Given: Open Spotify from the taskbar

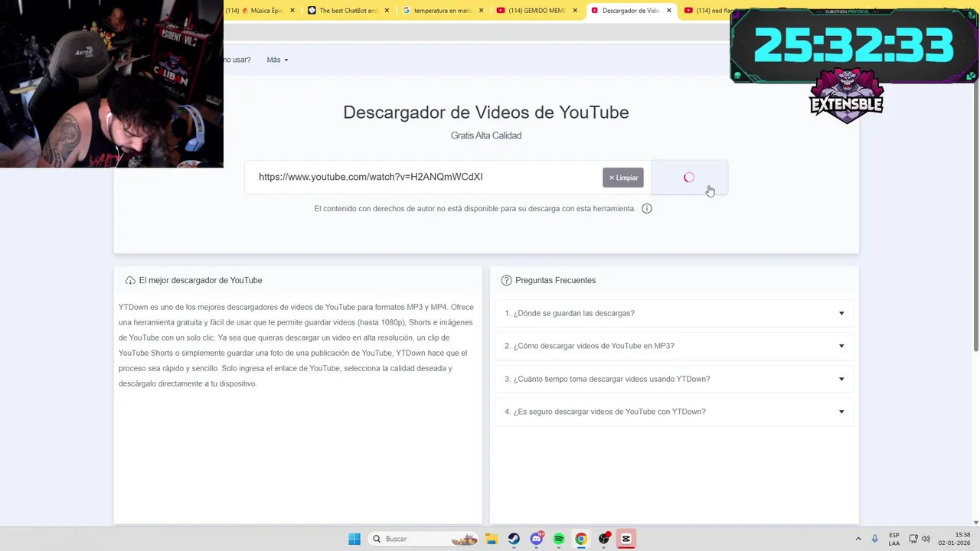Looking at the screenshot, I should point(559,539).
